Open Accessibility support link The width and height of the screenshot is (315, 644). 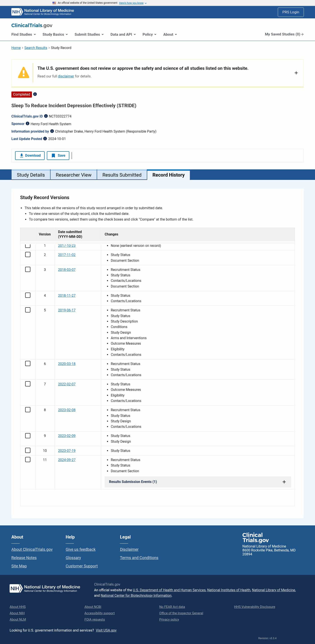tap(100, 613)
